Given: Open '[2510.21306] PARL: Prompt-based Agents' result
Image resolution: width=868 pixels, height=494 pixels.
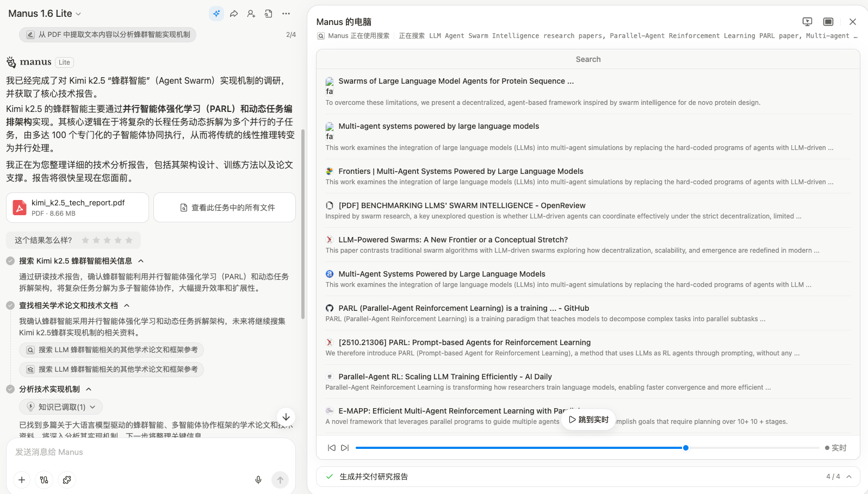Looking at the screenshot, I should point(464,342).
